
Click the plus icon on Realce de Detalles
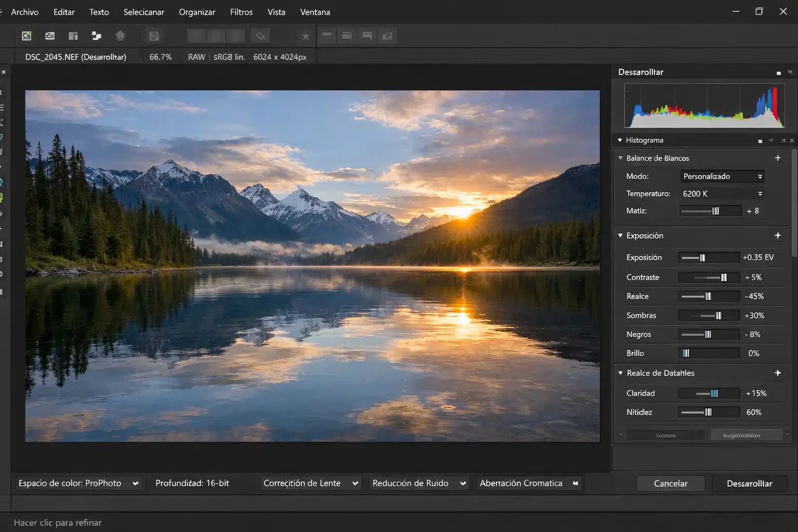click(x=778, y=373)
